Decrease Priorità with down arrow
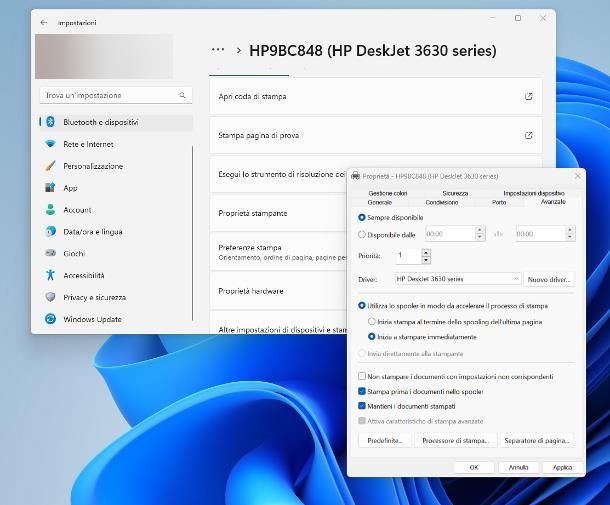610x505 pixels. (426, 260)
